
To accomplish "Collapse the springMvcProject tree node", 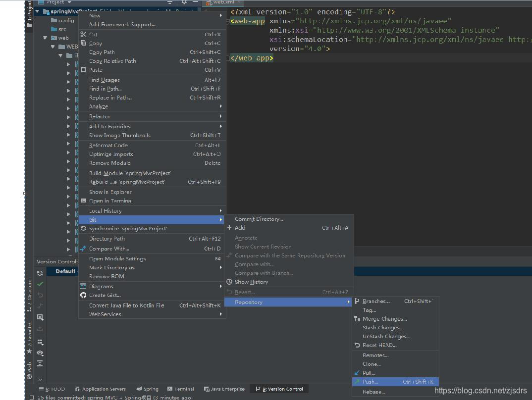I will tap(37, 11).
